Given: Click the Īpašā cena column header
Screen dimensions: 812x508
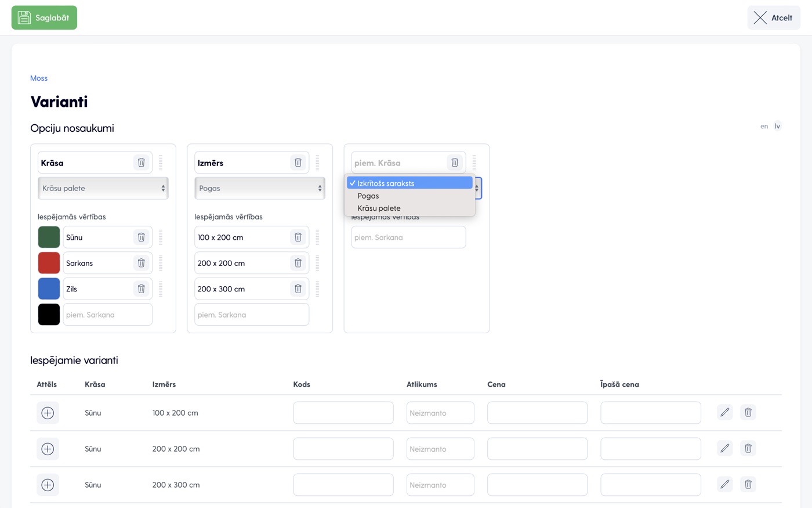Looking at the screenshot, I should [619, 384].
